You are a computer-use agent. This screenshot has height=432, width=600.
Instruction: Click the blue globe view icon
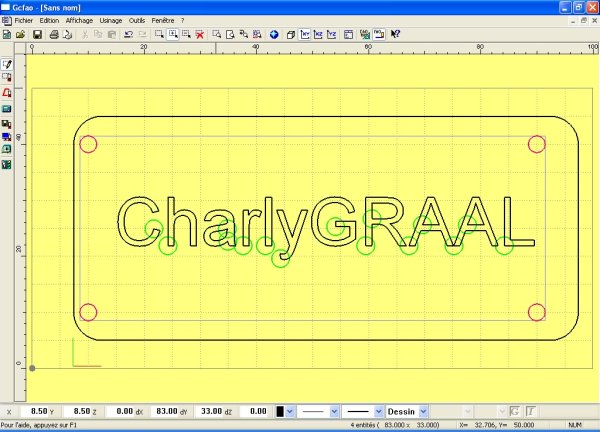click(274, 35)
